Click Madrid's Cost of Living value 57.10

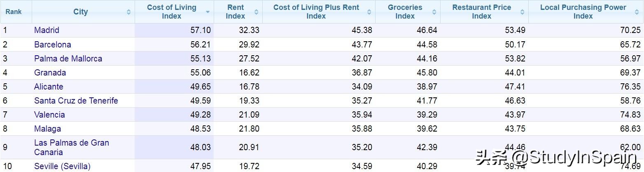click(x=201, y=30)
